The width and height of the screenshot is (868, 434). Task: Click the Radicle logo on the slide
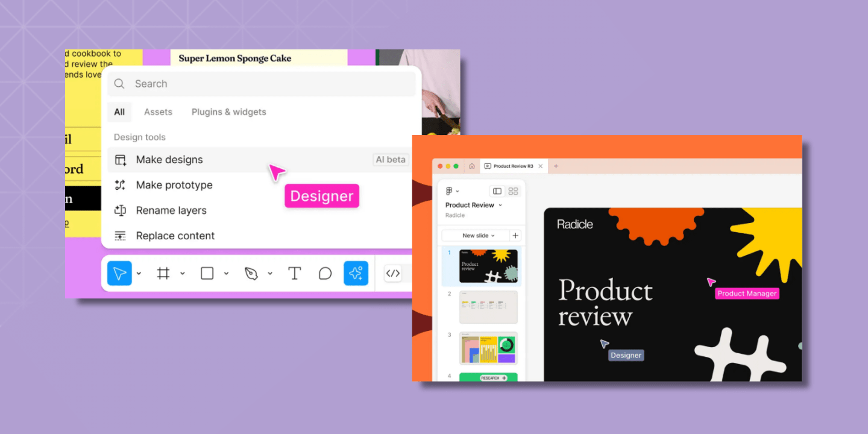(x=575, y=224)
